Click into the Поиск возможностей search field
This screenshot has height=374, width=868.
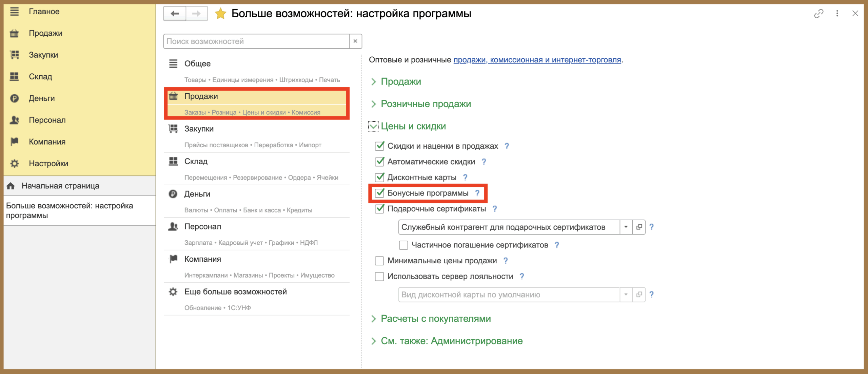pos(256,41)
